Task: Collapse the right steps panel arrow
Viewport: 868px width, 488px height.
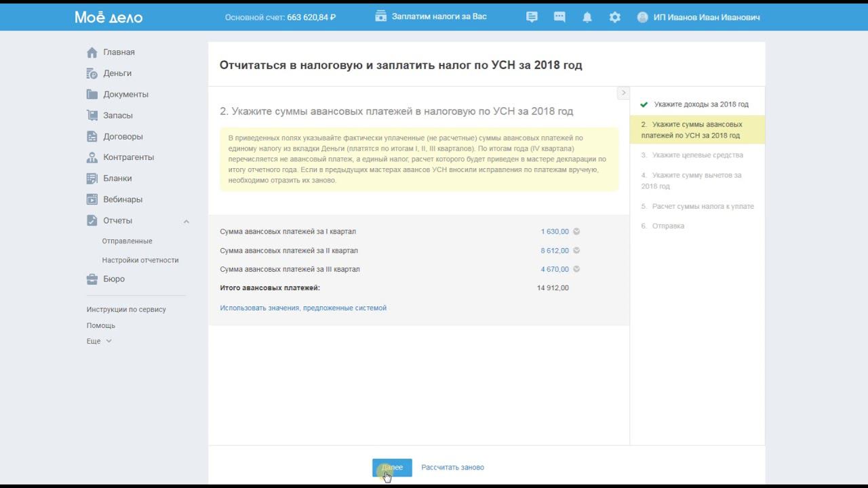Action: [623, 93]
